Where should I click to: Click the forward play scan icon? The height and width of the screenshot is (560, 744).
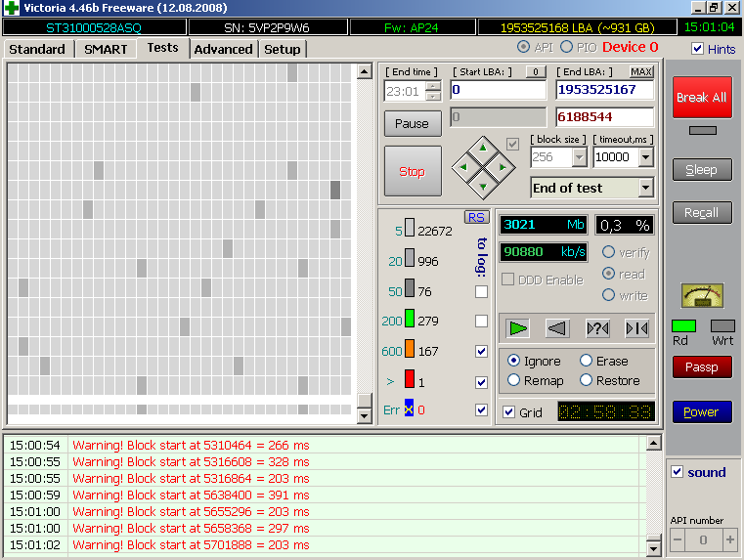(x=518, y=328)
